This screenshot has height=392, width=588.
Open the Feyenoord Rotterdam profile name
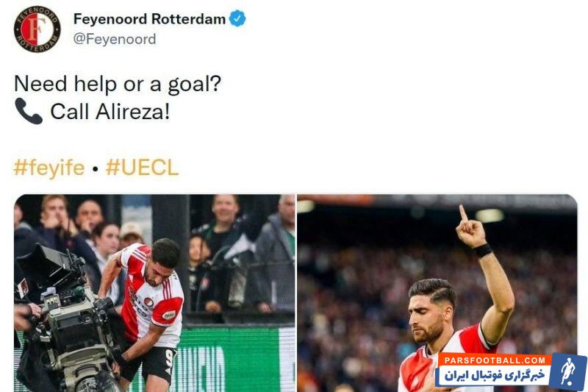[x=149, y=19]
